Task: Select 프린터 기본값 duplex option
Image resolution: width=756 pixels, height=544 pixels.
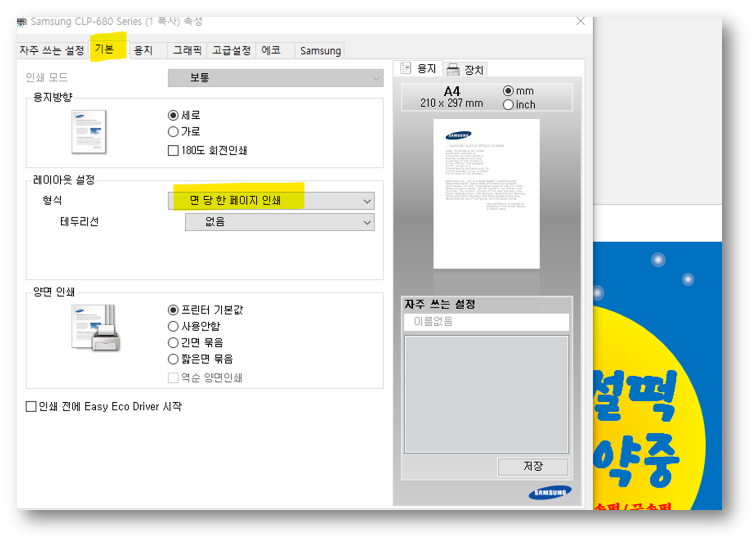Action: pyautogui.click(x=206, y=310)
